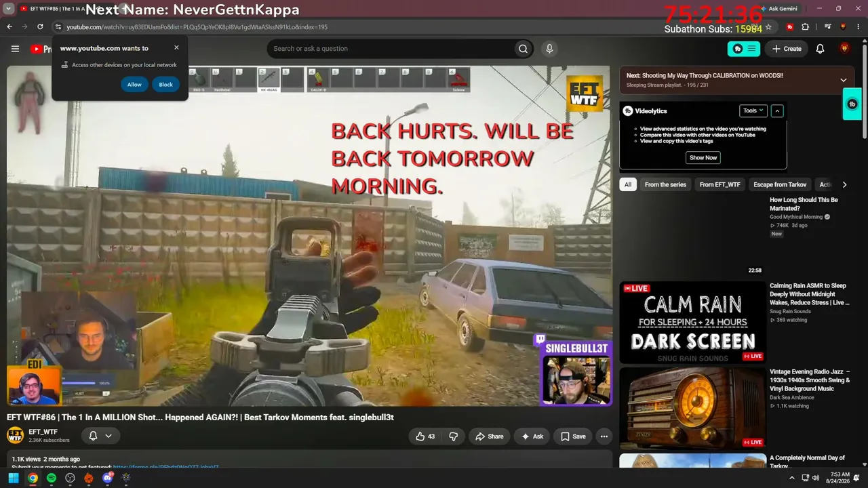
Task: Start voice search with the microphone
Action: click(549, 49)
